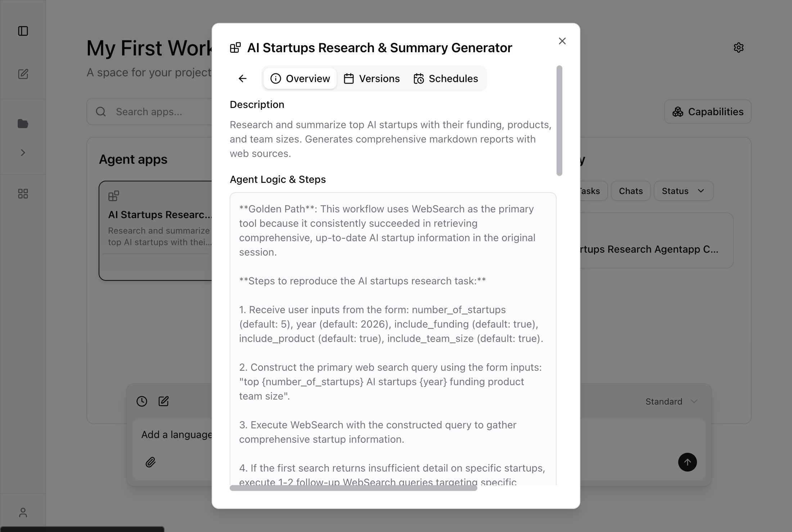Open workspace settings via the gear icon

coord(739,47)
